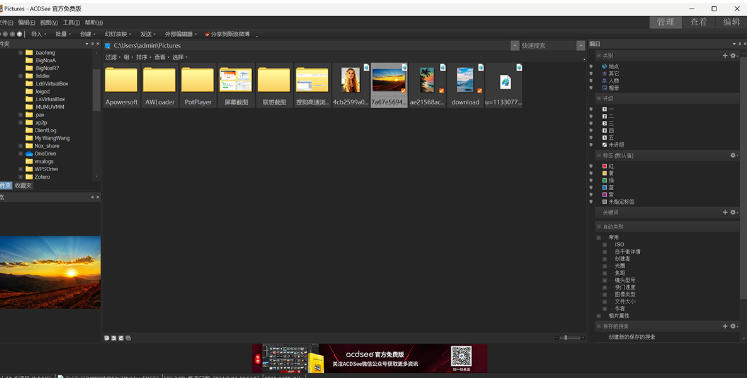The width and height of the screenshot is (747, 378).
Task: Open the 创建 create toolbar button
Action: [x=88, y=34]
